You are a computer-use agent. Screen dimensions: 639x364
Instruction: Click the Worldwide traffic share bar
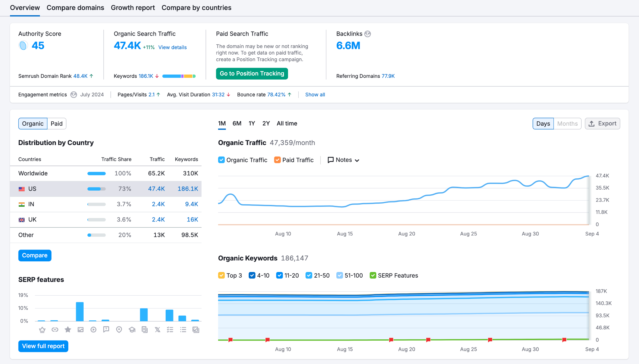pyautogui.click(x=96, y=174)
